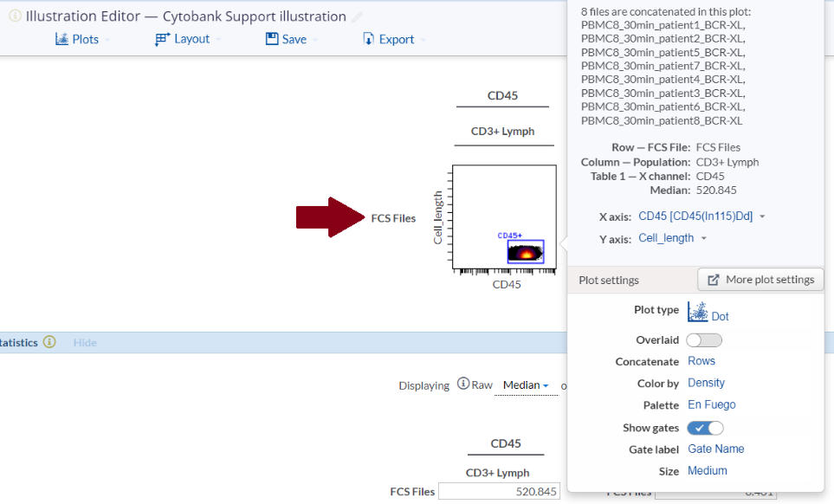Click the pencil icon to rename illustration

point(358,17)
